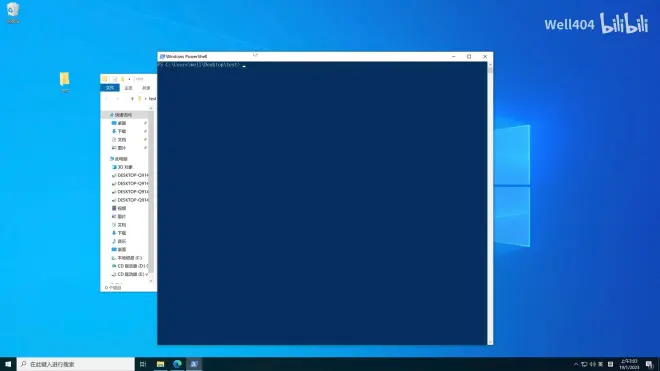Open the Recycle Bin on the desktop
The height and width of the screenshot is (371, 660).
coord(13,12)
